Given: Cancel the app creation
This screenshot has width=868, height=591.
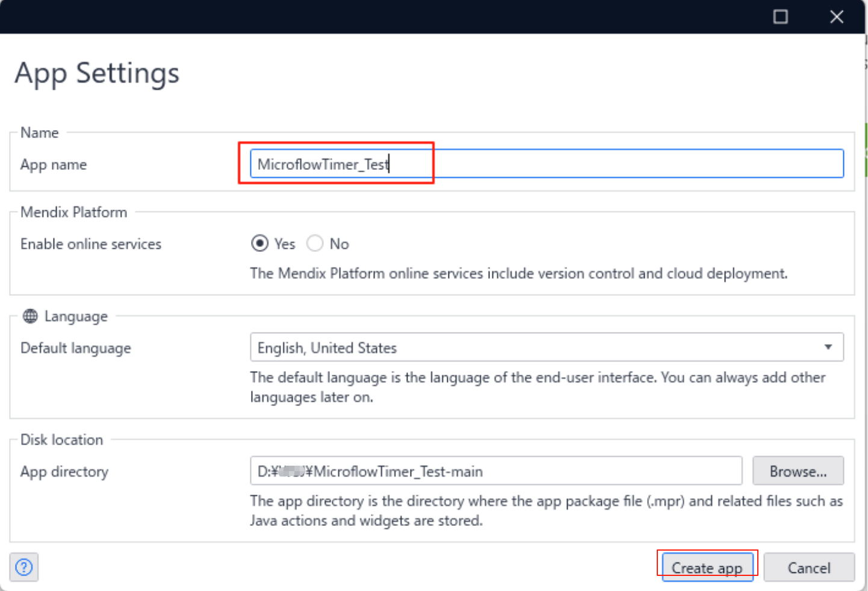Looking at the screenshot, I should 808,568.
